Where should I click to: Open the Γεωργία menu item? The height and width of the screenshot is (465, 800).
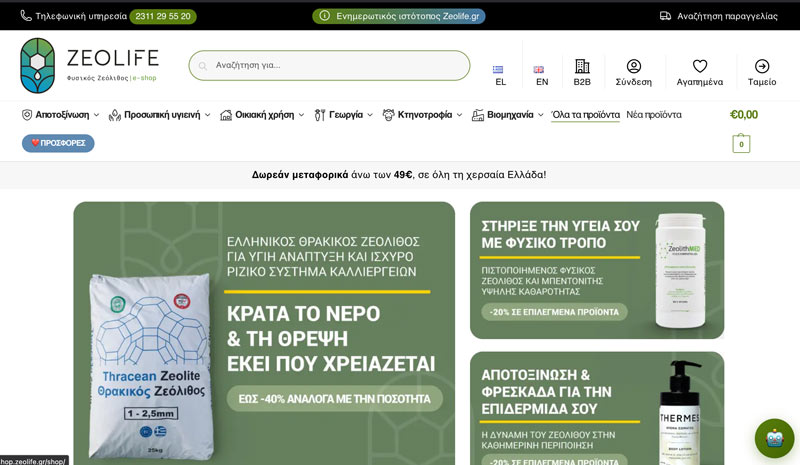tap(346, 115)
